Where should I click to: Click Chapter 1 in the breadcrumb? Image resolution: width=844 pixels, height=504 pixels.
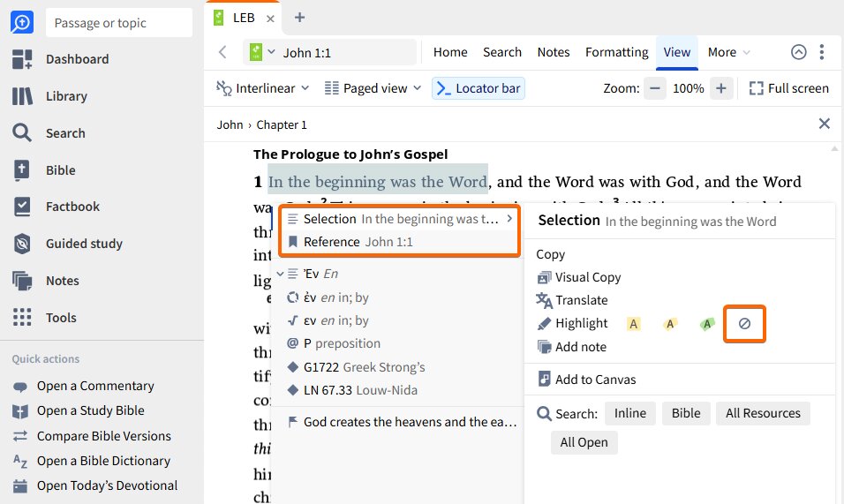(282, 124)
